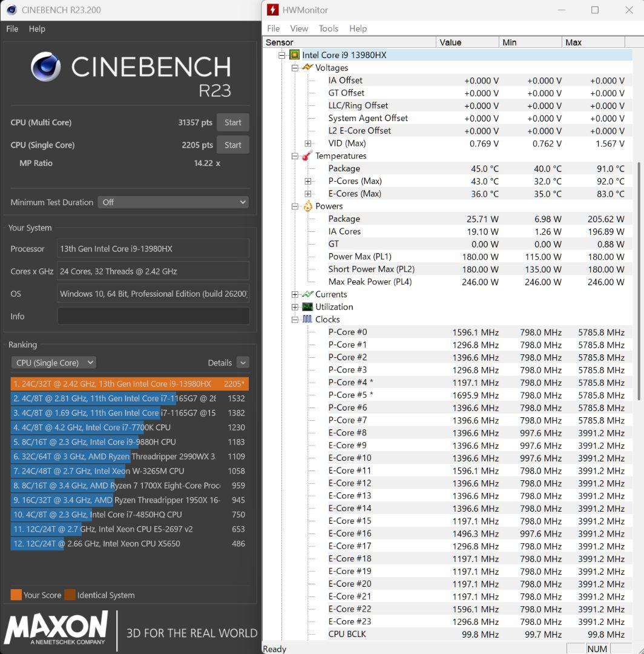Click the orange Your Score legend swatch
The image size is (644, 654).
tap(18, 595)
